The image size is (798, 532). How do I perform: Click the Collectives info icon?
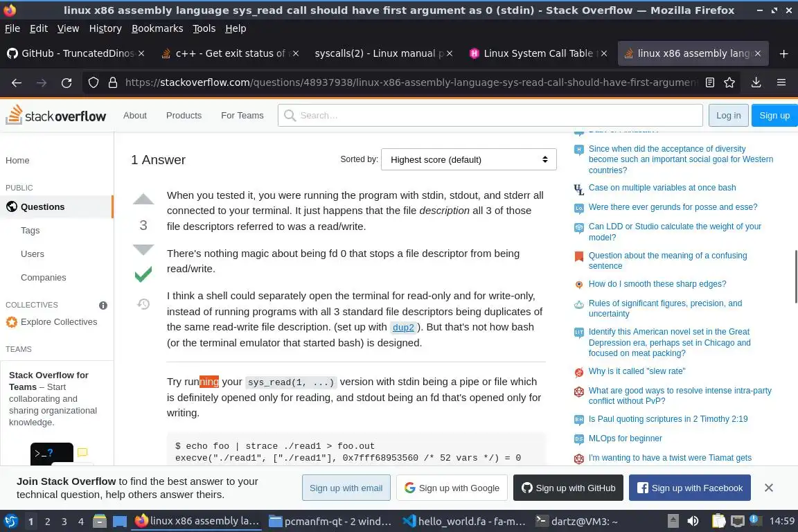(103, 305)
